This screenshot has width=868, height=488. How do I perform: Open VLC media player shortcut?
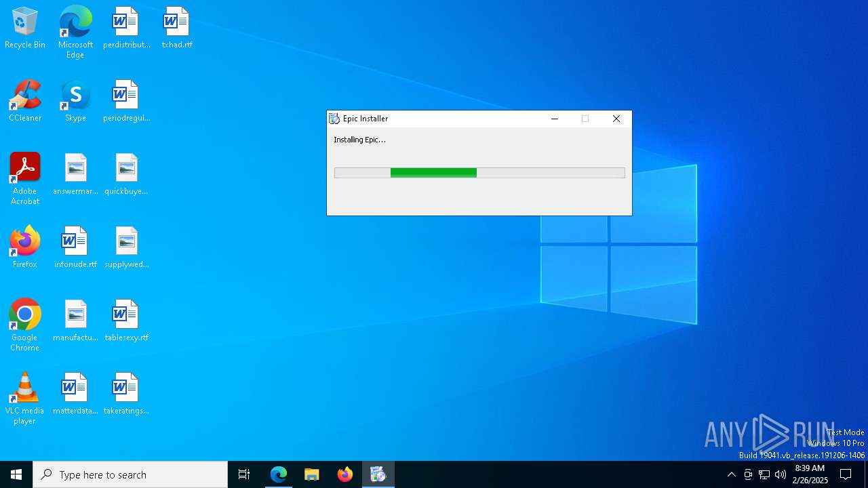25,399
